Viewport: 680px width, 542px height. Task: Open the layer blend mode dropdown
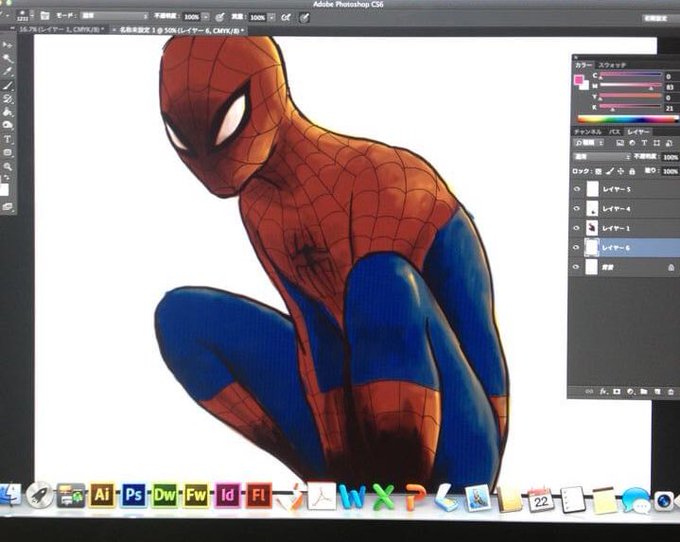click(602, 157)
